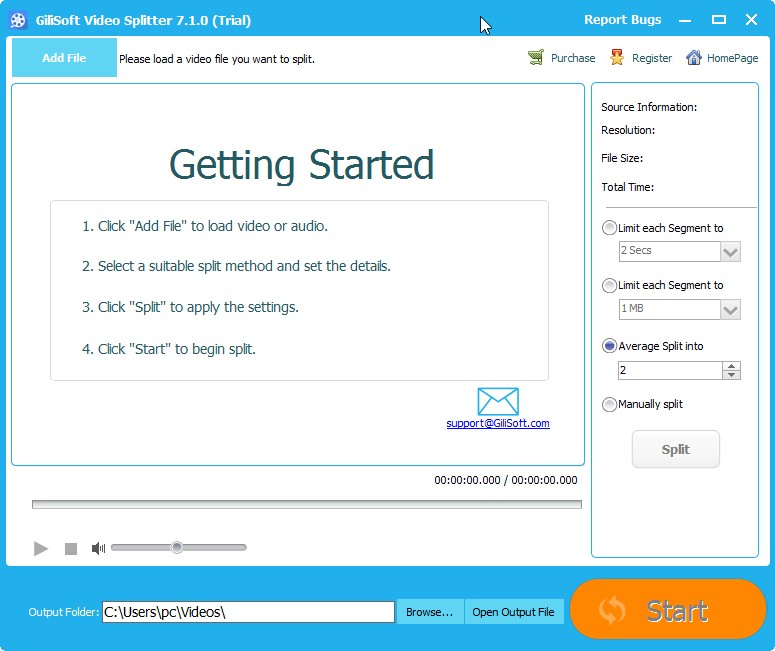This screenshot has height=651, width=775.
Task: Click the Resolution: label
Action: (x=628, y=130)
